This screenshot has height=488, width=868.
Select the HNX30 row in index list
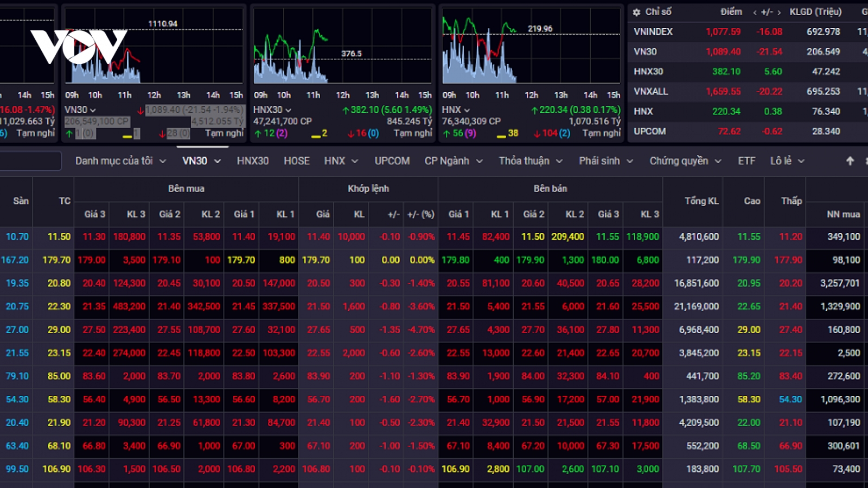748,72
